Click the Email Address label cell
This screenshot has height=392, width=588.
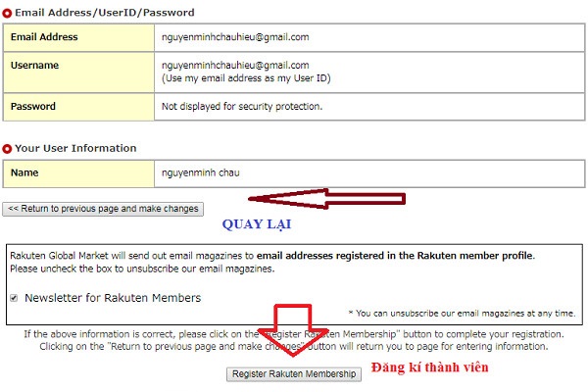78,37
